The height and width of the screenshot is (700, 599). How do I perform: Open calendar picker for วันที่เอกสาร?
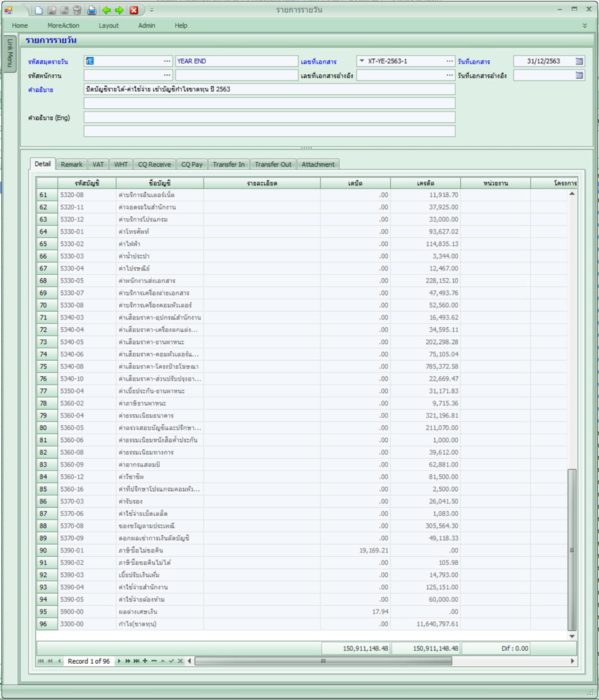pyautogui.click(x=579, y=61)
